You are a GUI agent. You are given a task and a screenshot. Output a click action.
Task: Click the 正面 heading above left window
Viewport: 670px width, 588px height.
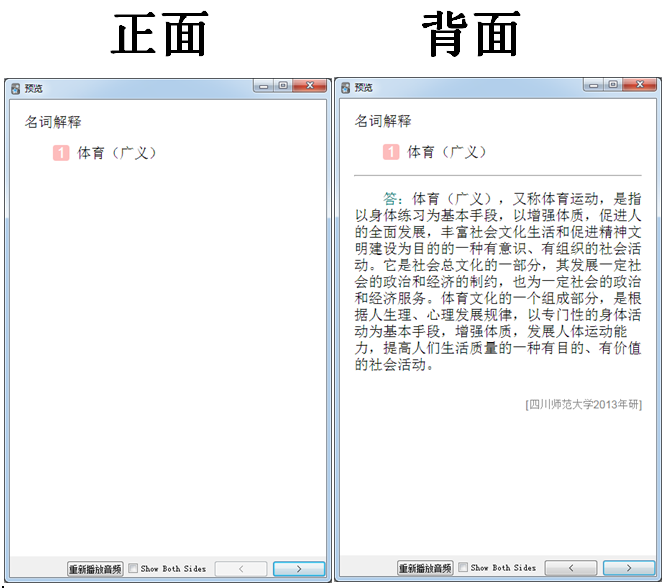coord(160,34)
